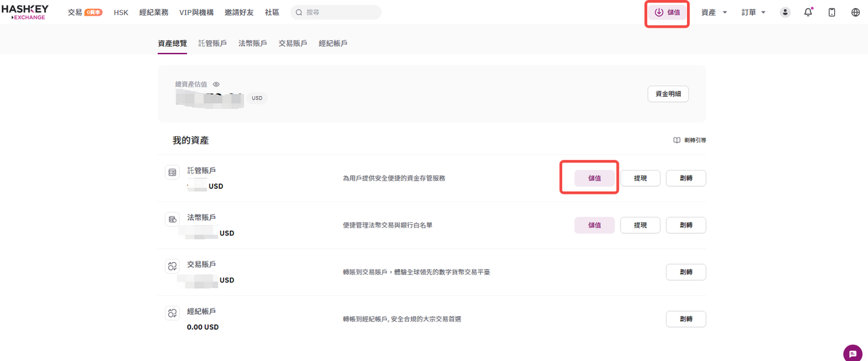Viewport: 868px width, 361px height.
Task: Open the 劃轉引導 guide link
Action: [x=690, y=140]
